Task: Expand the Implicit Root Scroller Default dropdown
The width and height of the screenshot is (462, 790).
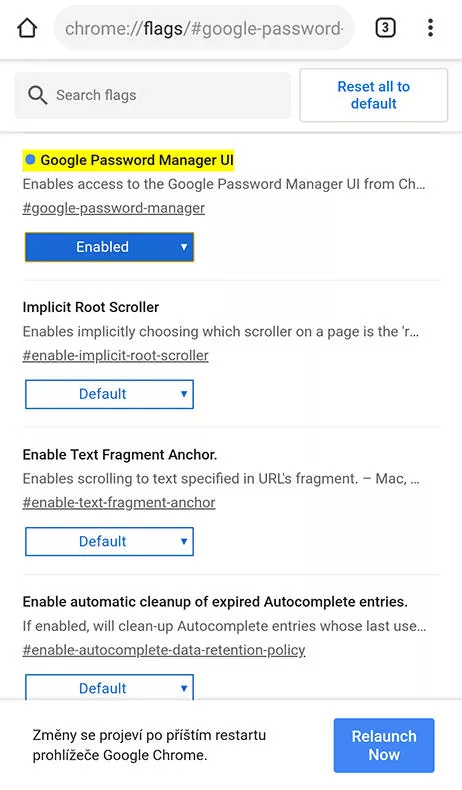Action: [x=109, y=394]
